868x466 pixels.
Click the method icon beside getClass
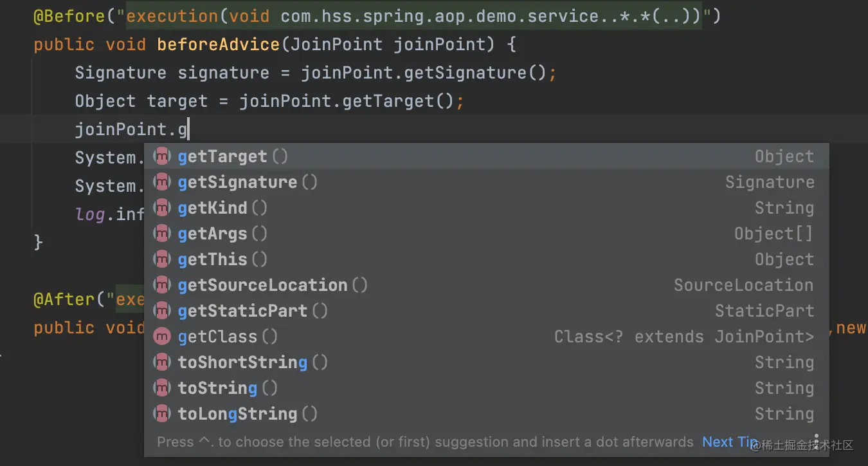pyautogui.click(x=162, y=337)
